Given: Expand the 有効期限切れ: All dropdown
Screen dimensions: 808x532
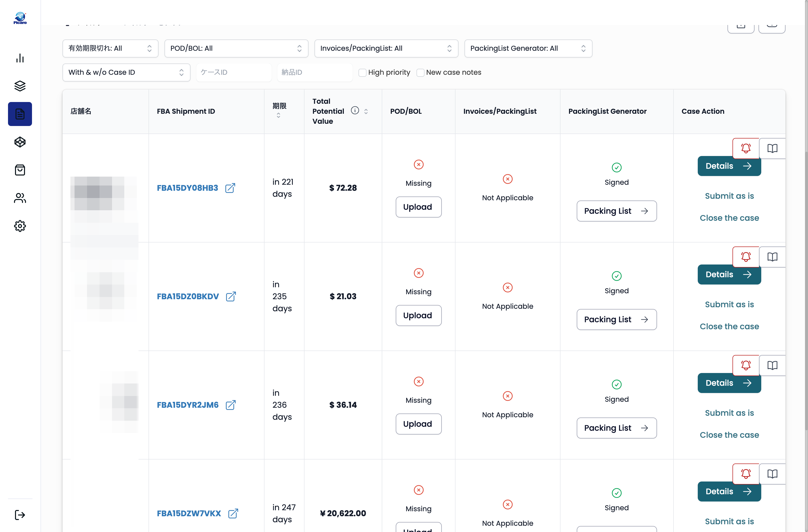Looking at the screenshot, I should coord(110,48).
